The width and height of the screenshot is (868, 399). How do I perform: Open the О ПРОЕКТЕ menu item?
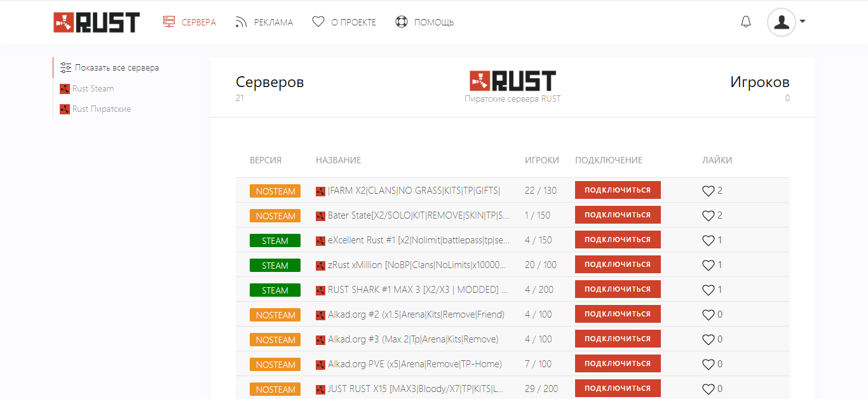pos(353,22)
